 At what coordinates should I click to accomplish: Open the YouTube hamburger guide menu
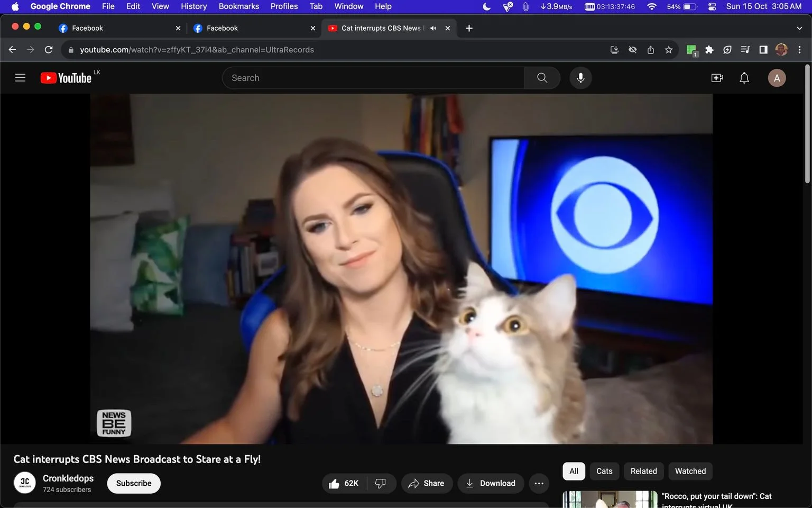coord(20,78)
